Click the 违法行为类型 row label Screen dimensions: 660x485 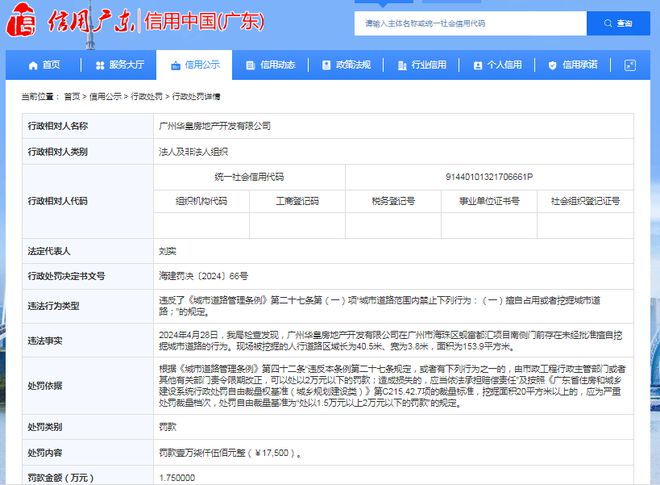[53, 306]
